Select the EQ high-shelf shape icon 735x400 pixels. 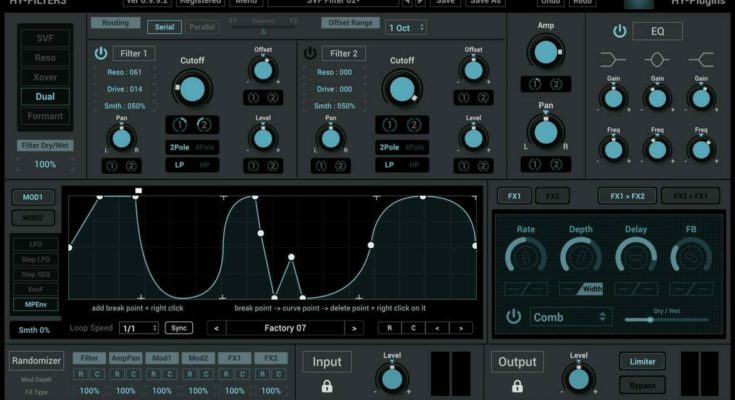[x=700, y=60]
